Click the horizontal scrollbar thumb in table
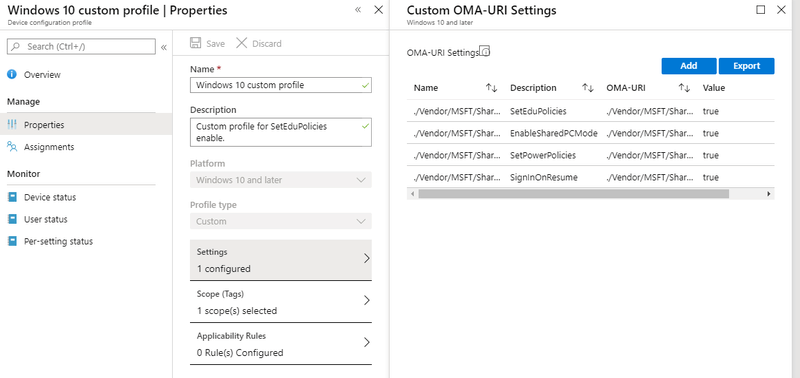 click(x=573, y=194)
